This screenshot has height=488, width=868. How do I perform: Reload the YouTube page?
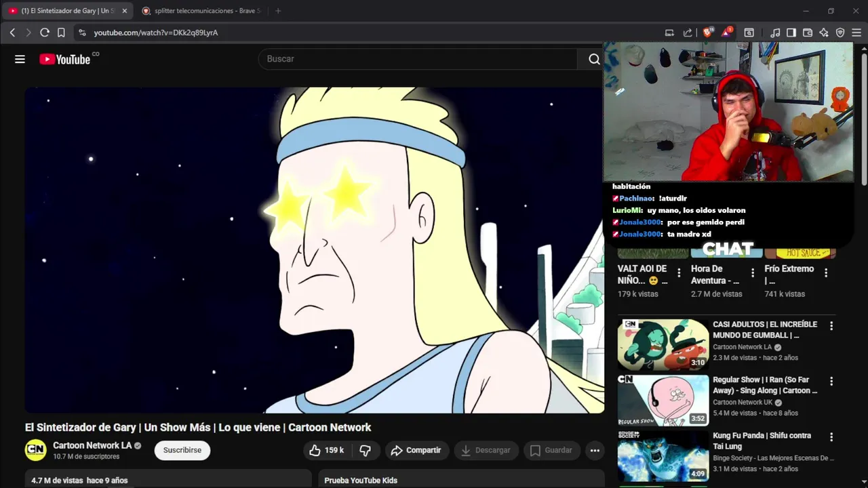coord(45,33)
